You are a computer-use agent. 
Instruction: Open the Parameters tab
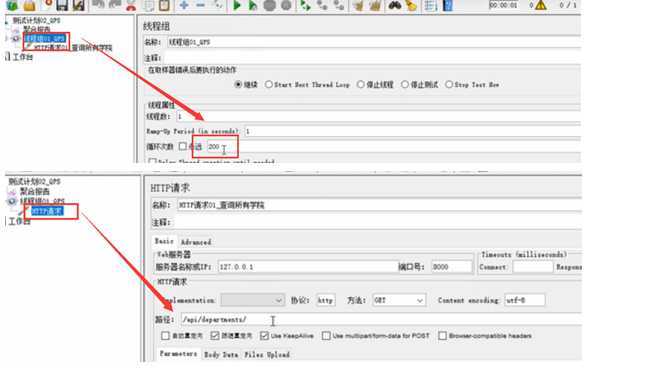coord(178,354)
